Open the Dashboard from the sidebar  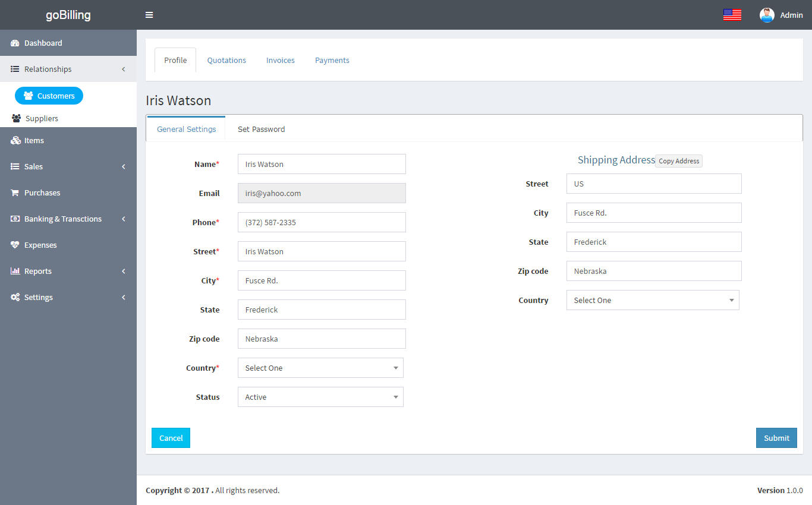coord(42,42)
